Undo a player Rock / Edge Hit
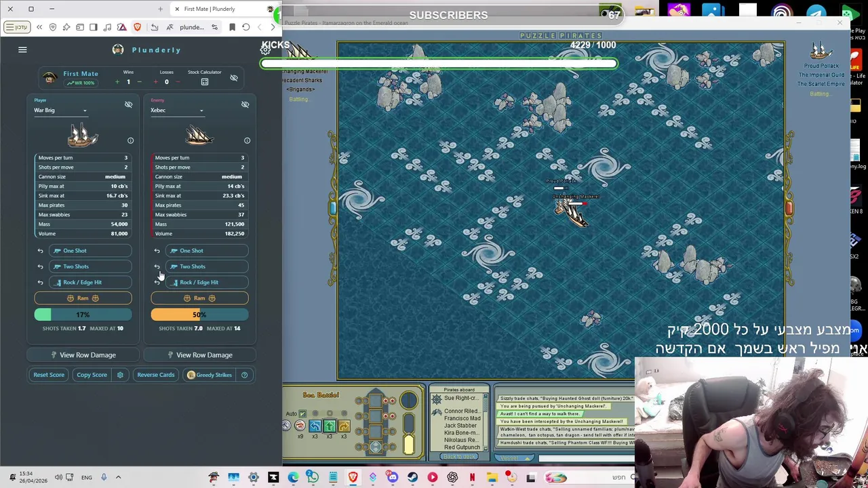Image resolution: width=868 pixels, height=488 pixels. (x=40, y=282)
